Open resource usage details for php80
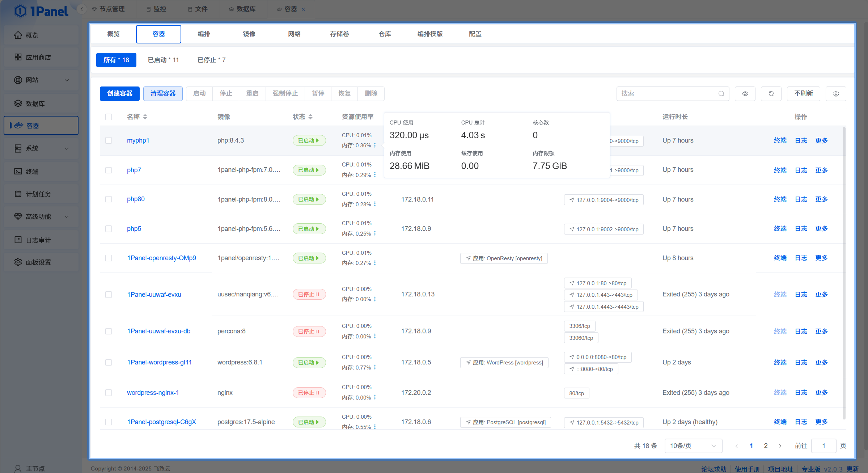Viewport: 868px width, 473px height. (375, 204)
